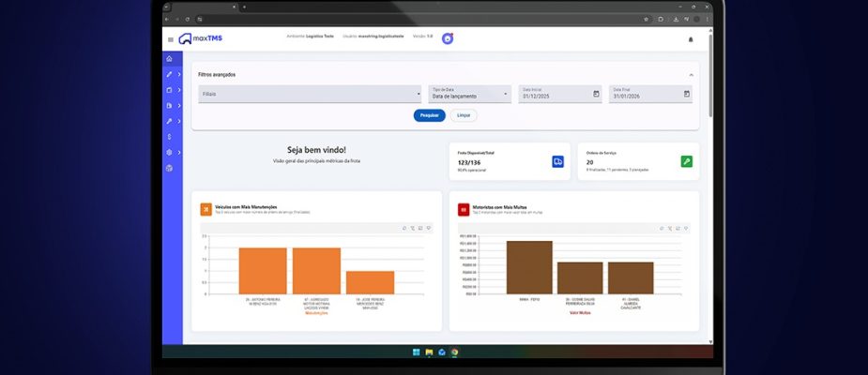The image size is (868, 375).
Task: Click the tallest brown bar in Multas chart
Action: pyautogui.click(x=529, y=267)
